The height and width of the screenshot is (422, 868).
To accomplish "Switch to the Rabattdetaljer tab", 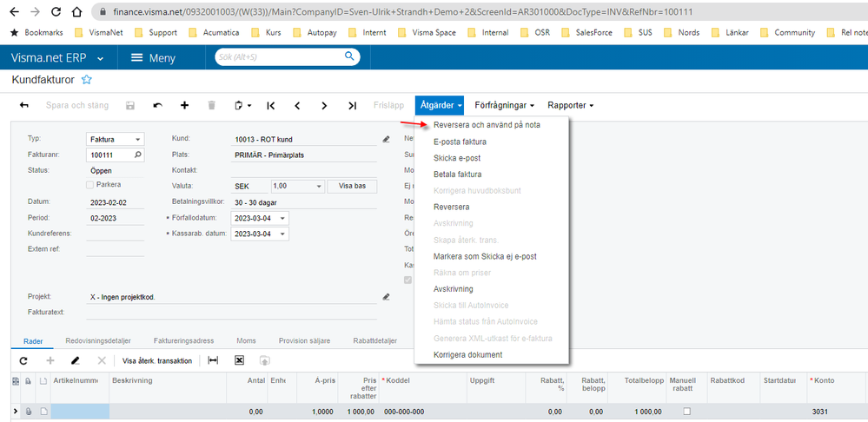I will (x=374, y=340).
